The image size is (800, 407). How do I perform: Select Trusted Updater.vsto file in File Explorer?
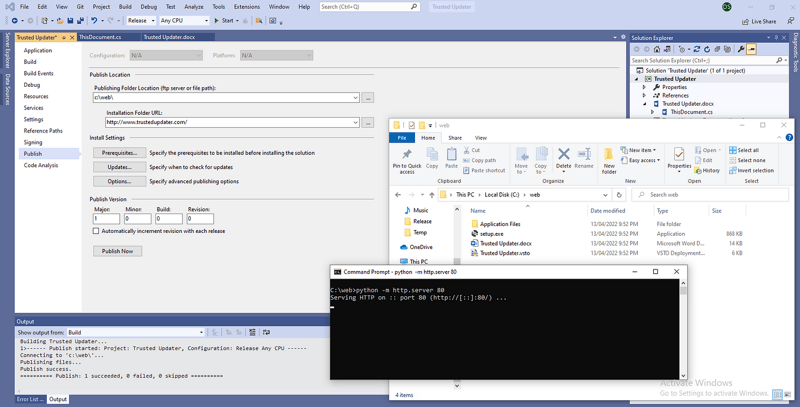[x=505, y=253]
